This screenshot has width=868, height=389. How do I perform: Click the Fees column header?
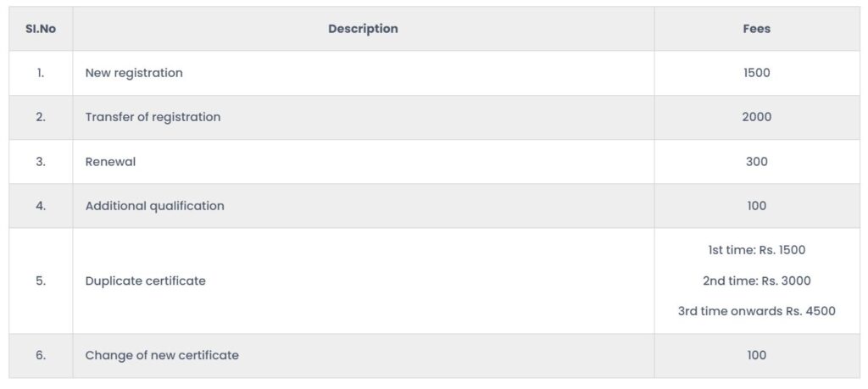tap(757, 29)
